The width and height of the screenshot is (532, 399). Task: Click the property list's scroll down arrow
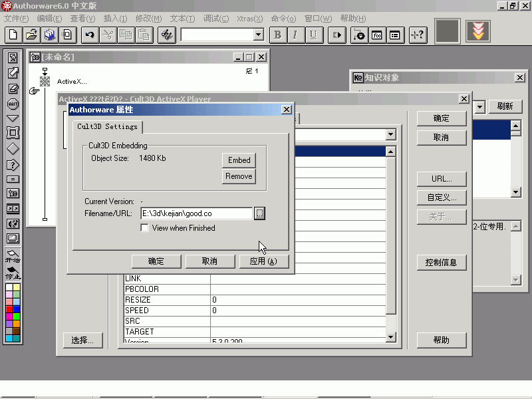(x=391, y=337)
